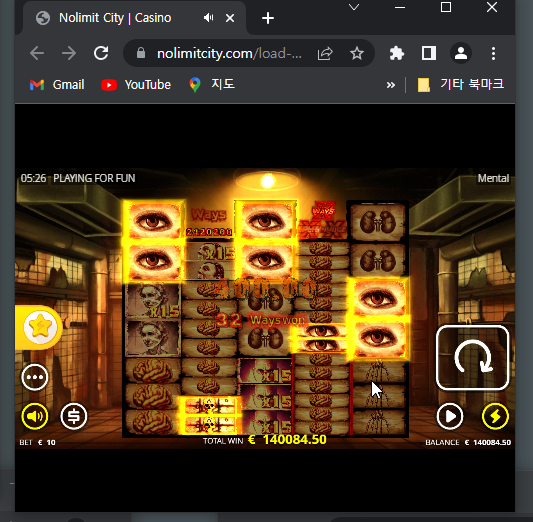Viewport: 533px width, 522px height.
Task: Close the Nolimit City Casino tab
Action: (230, 18)
